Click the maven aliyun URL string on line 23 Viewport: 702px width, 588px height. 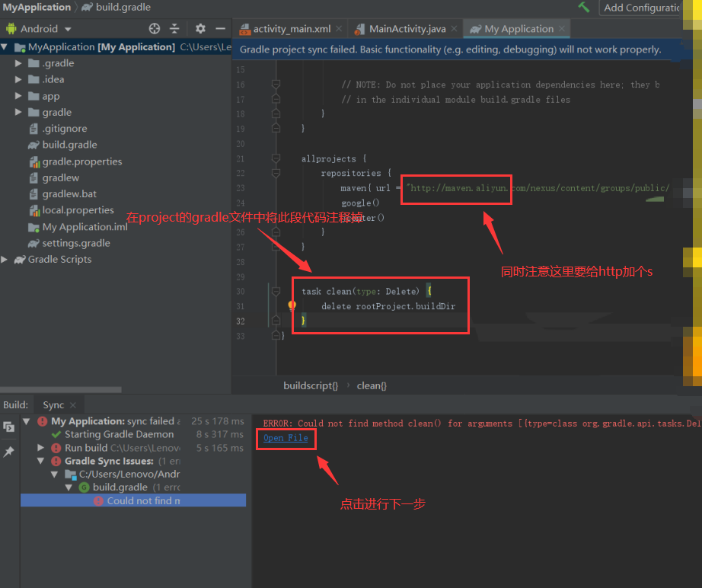point(538,188)
